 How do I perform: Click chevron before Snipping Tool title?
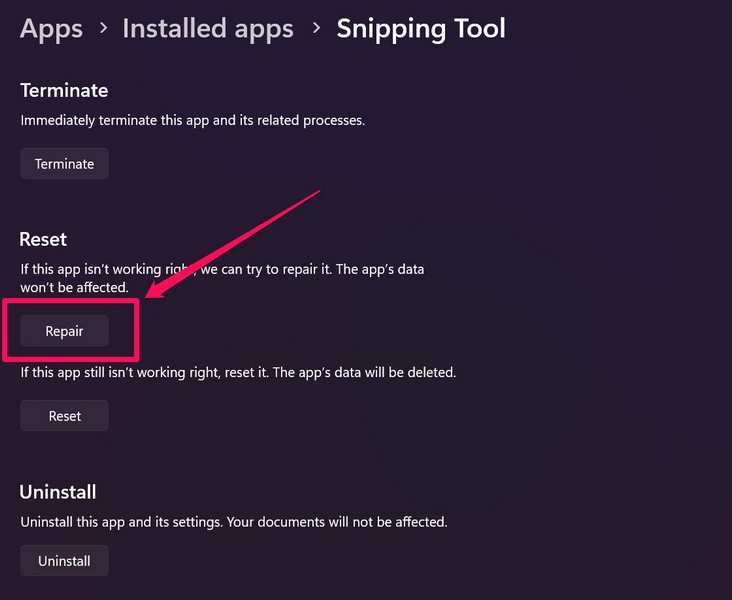tap(315, 30)
